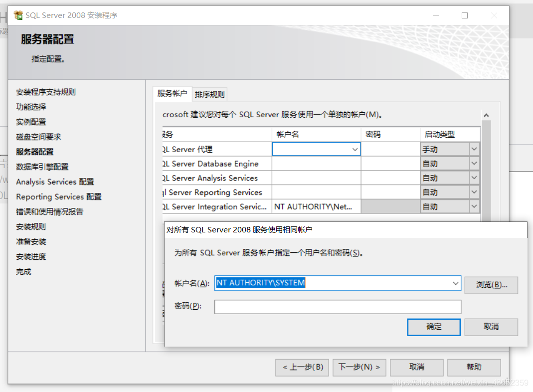Screen dimensions: 533x392
Task: Maximize the SQL Server 2008 setup window
Action: click(464, 15)
